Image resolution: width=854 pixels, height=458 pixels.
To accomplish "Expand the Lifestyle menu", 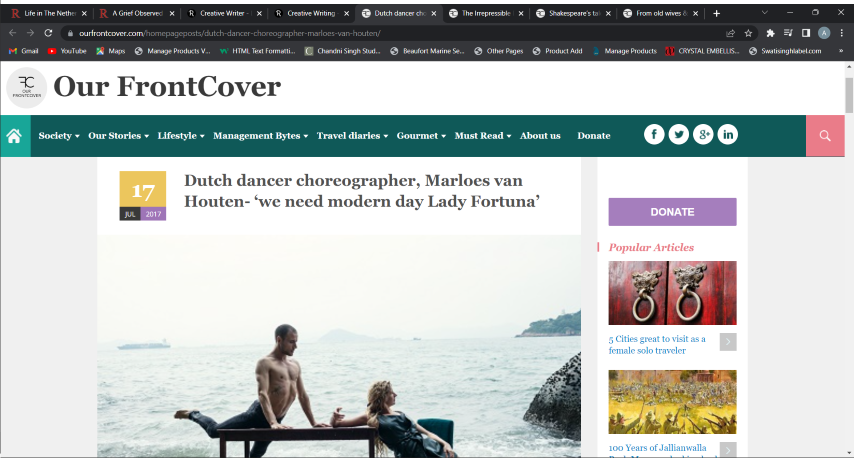I will [181, 136].
